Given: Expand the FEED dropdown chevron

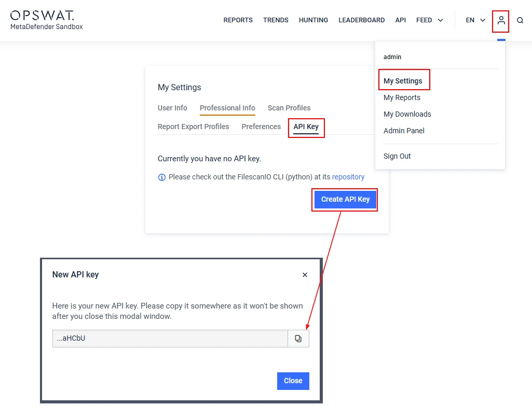Looking at the screenshot, I should [441, 20].
